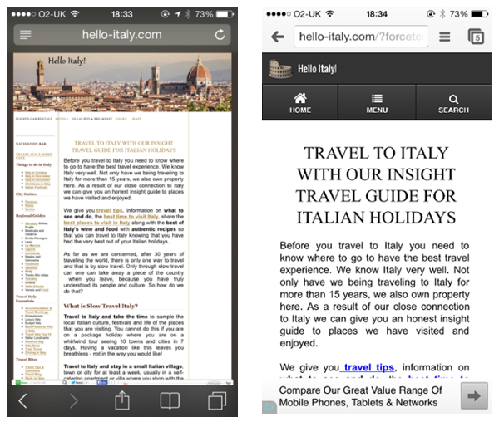This screenshot has height=422, width=504.
Task: Tap MENU button on mobile site
Action: (377, 102)
